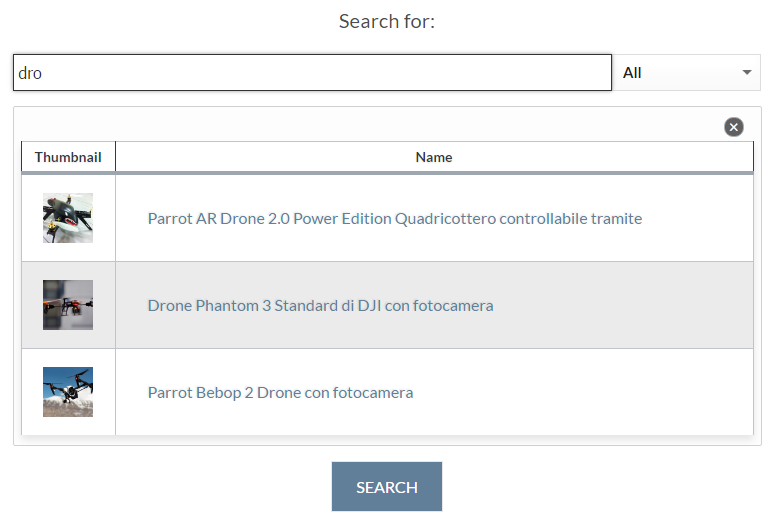
Task: Click the 'All' label in category selector
Action: tap(632, 73)
